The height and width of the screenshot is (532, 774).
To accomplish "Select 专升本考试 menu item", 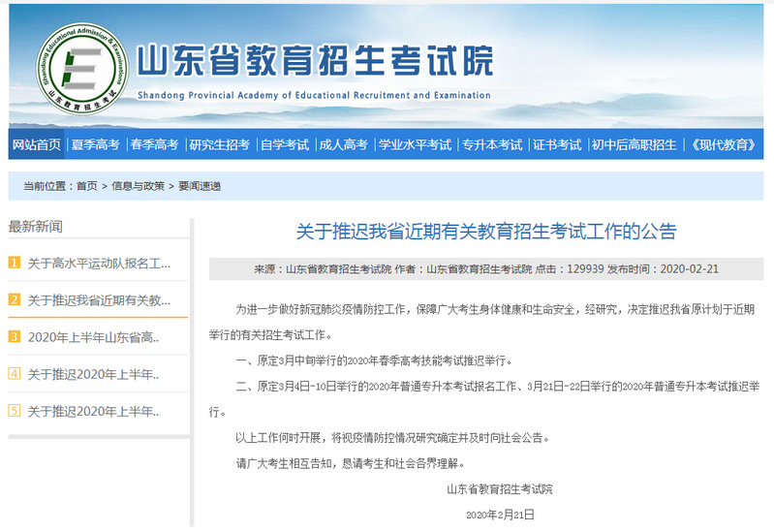I will (x=492, y=144).
